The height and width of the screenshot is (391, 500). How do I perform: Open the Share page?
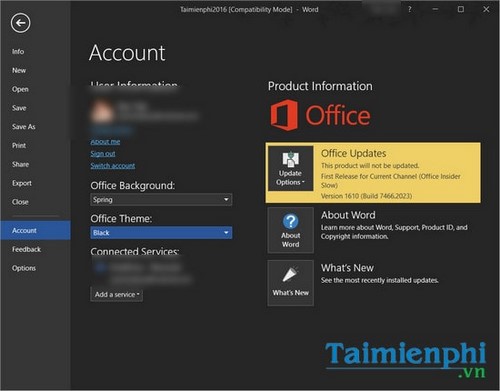[20, 164]
